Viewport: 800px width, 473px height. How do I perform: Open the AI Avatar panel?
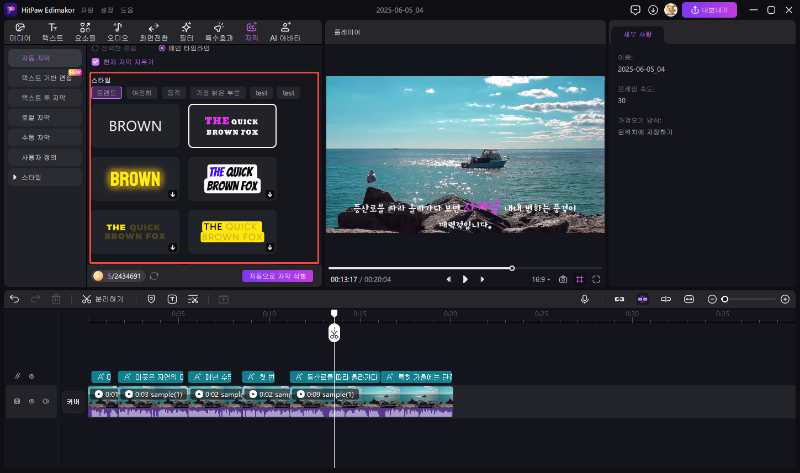click(286, 30)
